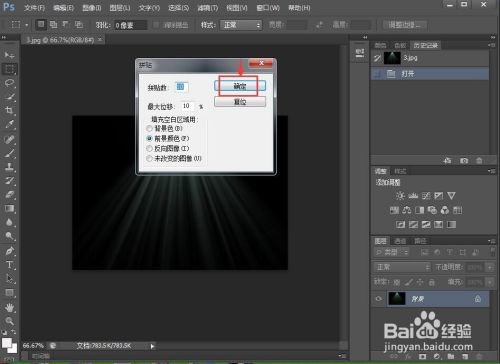Open the layer blend mode 正常 dropdown

(x=402, y=267)
